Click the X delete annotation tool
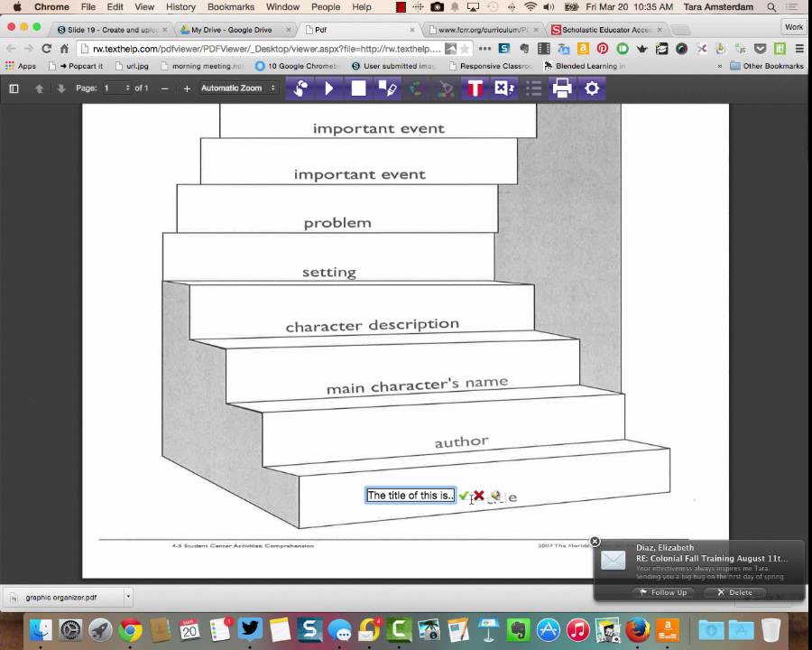 pos(503,88)
